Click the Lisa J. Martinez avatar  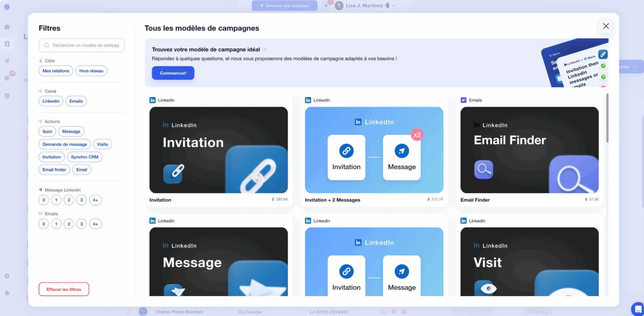point(339,5)
